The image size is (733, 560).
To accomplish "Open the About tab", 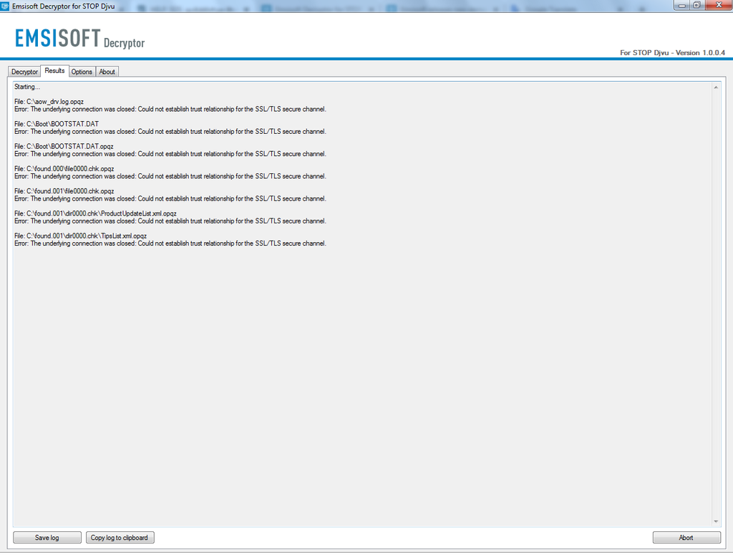I will (x=107, y=72).
